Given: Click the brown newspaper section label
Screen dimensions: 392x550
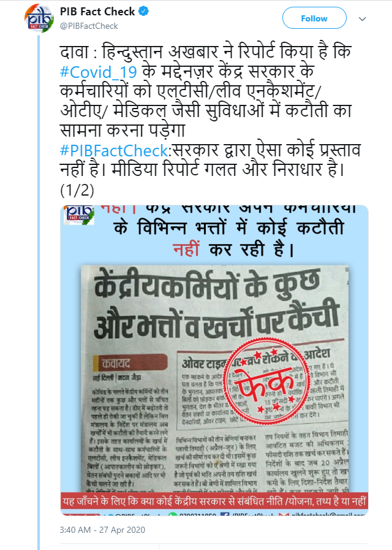Looking at the screenshot, I should (130, 363).
